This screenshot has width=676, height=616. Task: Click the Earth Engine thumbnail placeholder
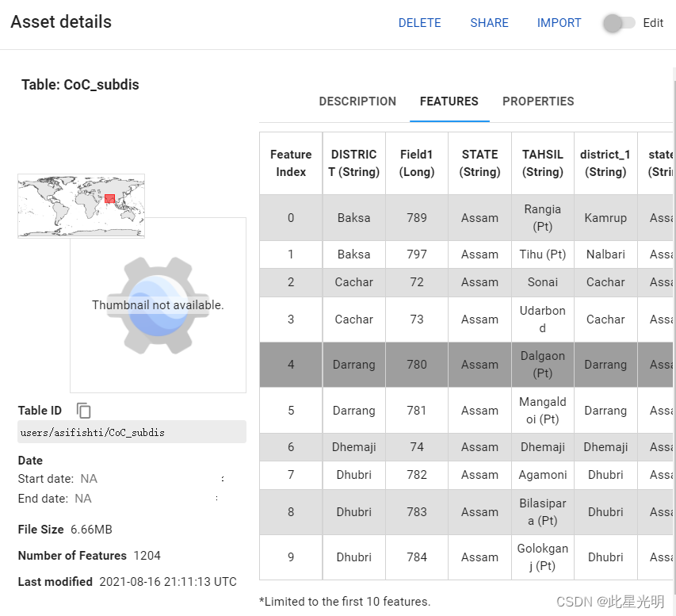pyautogui.click(x=158, y=305)
